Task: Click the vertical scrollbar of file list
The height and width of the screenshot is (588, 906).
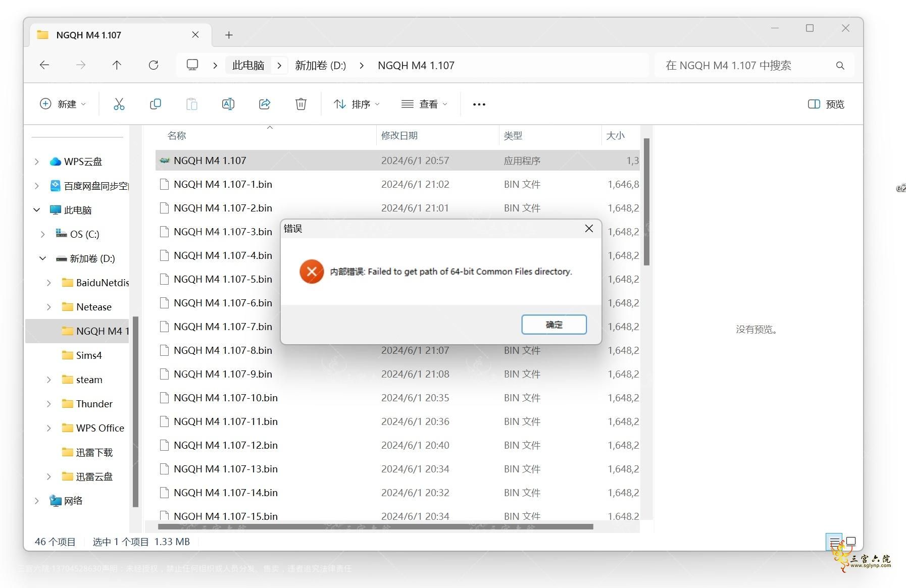Action: pos(646,201)
